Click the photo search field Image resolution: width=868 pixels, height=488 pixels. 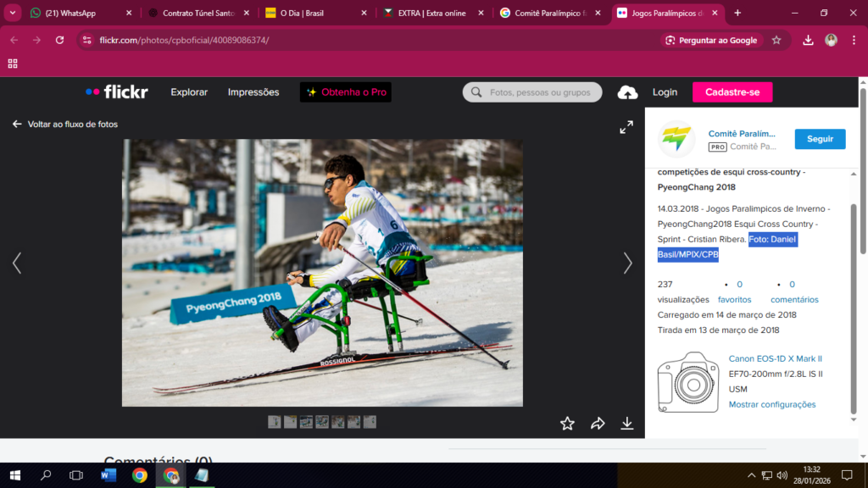point(540,92)
